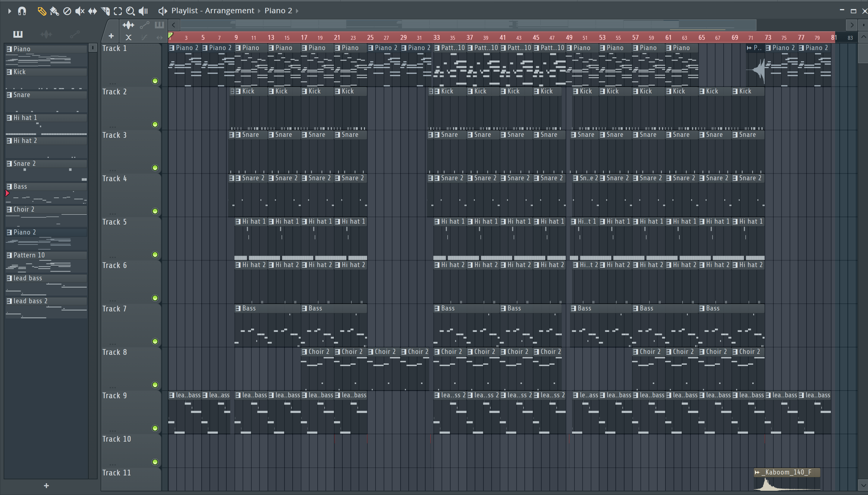Mute Track 2 with its green LED
The height and width of the screenshot is (495, 868).
(x=155, y=125)
